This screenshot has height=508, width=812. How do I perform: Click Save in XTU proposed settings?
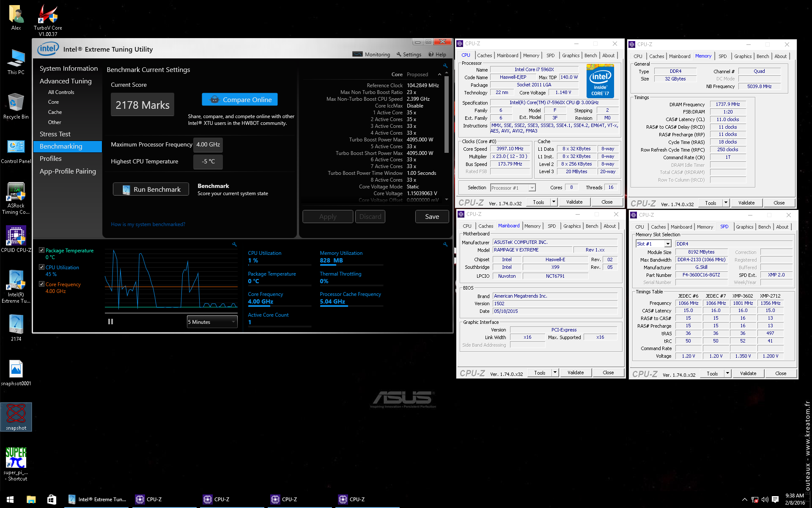pyautogui.click(x=432, y=216)
